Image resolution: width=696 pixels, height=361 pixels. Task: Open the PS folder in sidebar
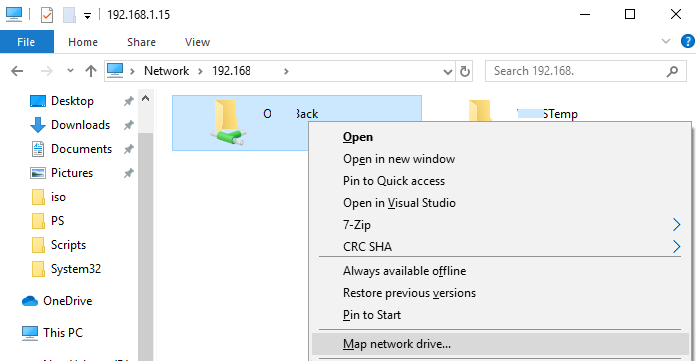[48, 221]
